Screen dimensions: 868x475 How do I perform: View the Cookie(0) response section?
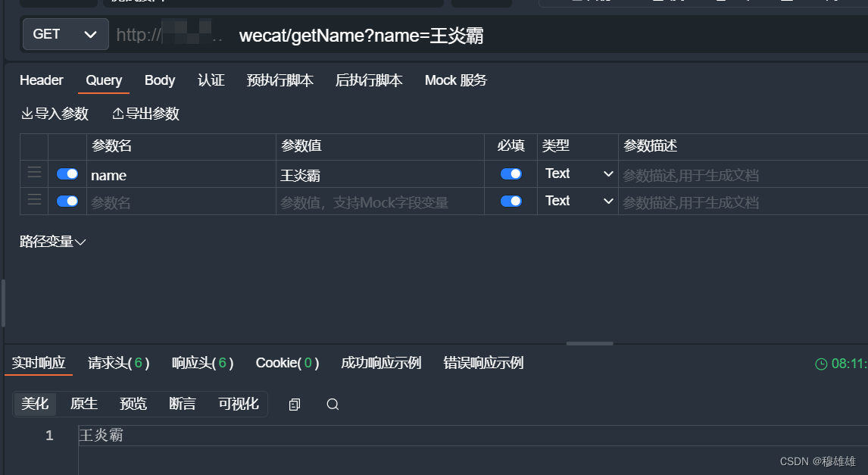click(x=287, y=363)
